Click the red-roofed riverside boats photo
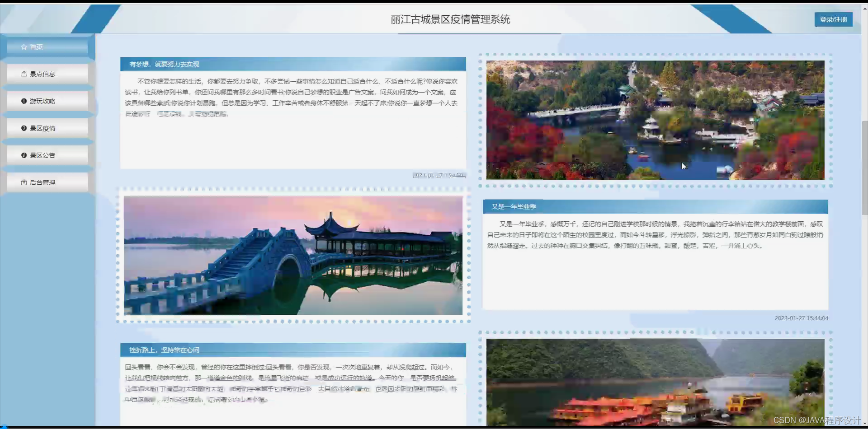The width and height of the screenshot is (868, 429). pyautogui.click(x=655, y=382)
